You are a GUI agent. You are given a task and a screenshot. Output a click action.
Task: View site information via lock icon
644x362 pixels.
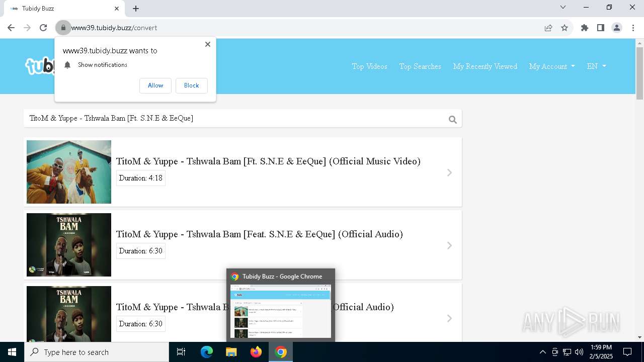(63, 28)
